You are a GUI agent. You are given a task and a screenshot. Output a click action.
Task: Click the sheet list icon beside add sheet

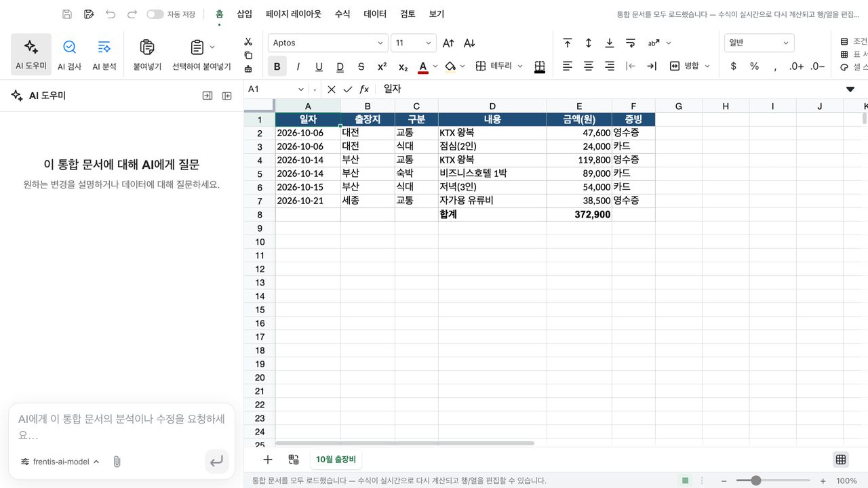pos(294,460)
